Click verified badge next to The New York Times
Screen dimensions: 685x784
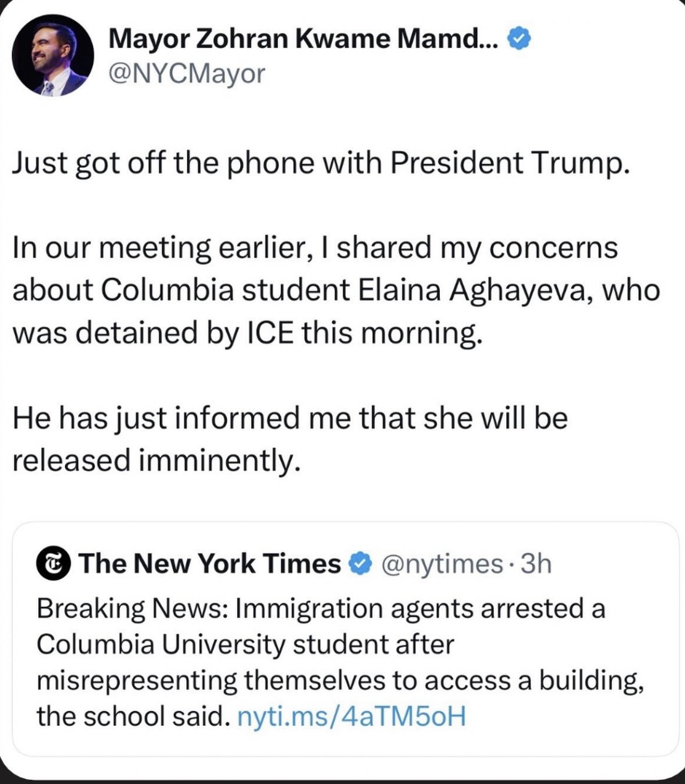pos(360,564)
